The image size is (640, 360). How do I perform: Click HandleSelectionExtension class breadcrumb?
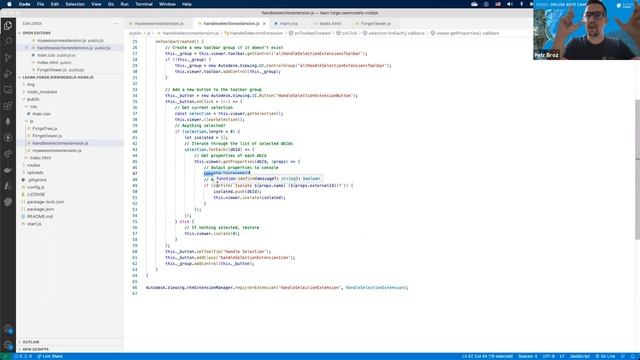(x=253, y=33)
